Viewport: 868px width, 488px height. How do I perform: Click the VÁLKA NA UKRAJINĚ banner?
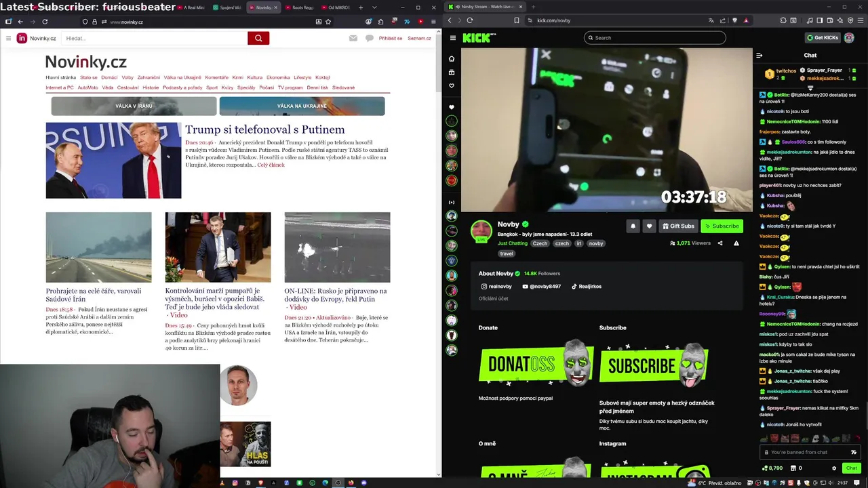pyautogui.click(x=302, y=106)
